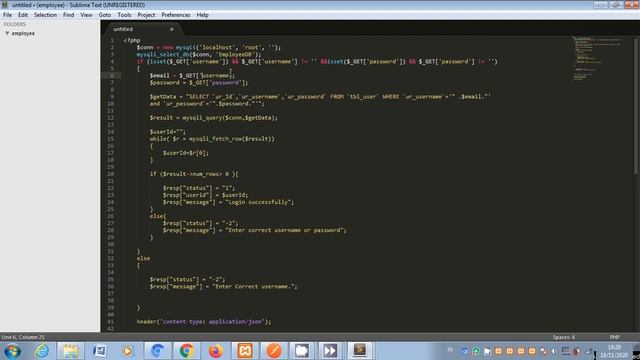
Task: Open the Help menu
Action: coord(202,15)
